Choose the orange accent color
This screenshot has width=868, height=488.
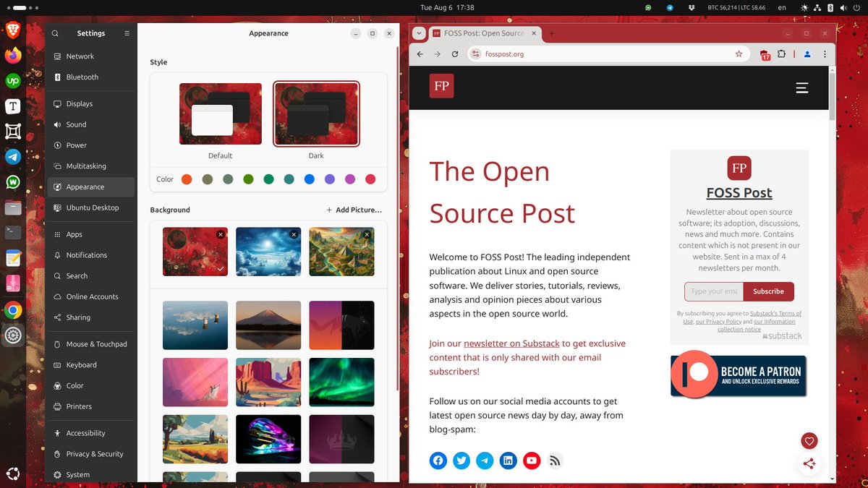[x=187, y=179]
